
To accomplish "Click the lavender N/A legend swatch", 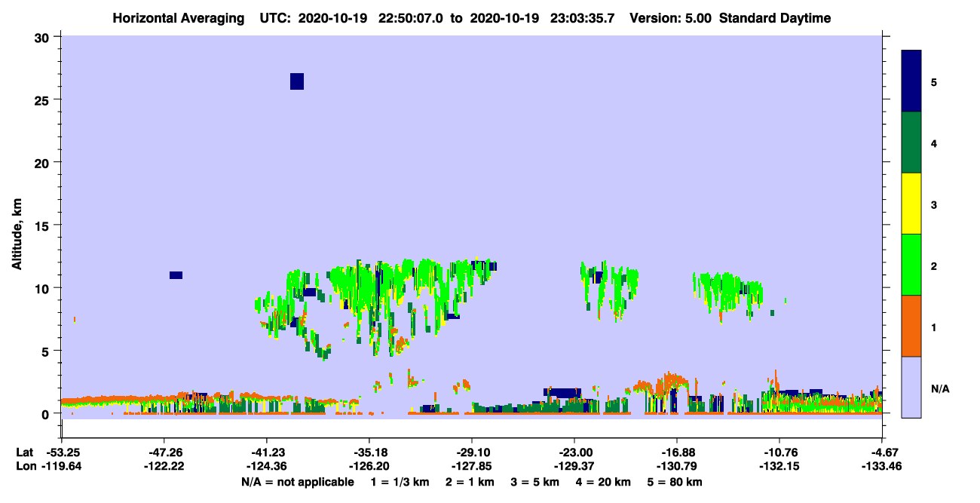I will [x=911, y=387].
